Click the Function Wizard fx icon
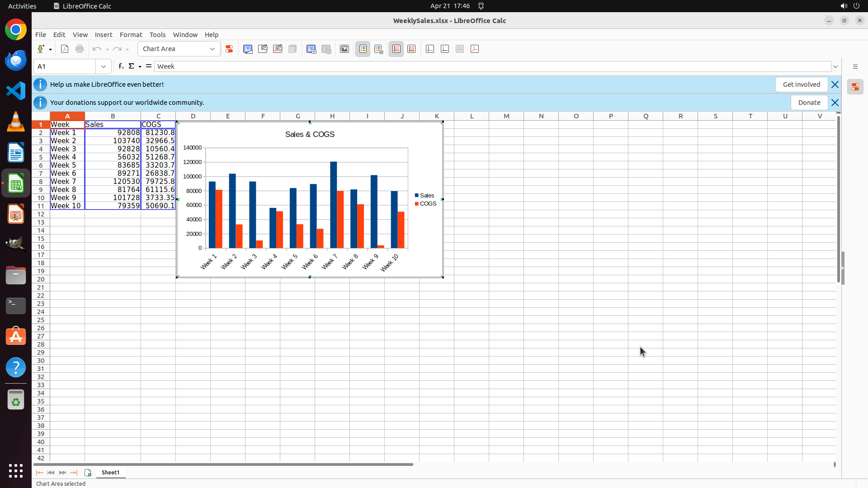 (121, 66)
